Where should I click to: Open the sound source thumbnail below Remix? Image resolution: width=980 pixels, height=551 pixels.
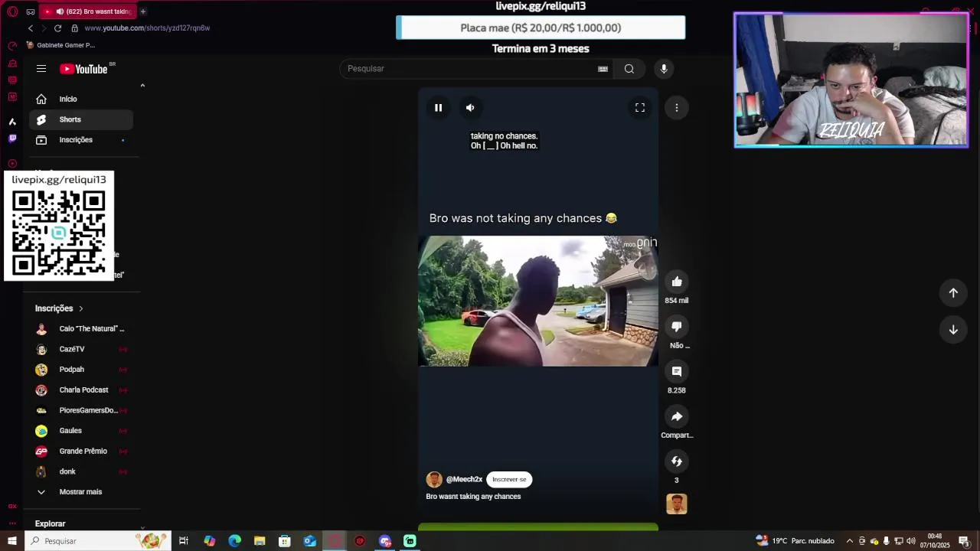[x=677, y=504]
